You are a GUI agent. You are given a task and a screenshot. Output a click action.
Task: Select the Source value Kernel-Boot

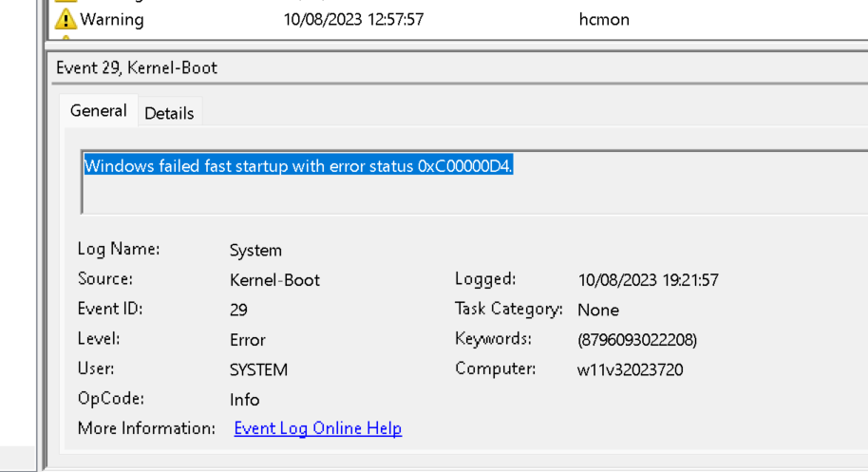point(274,280)
